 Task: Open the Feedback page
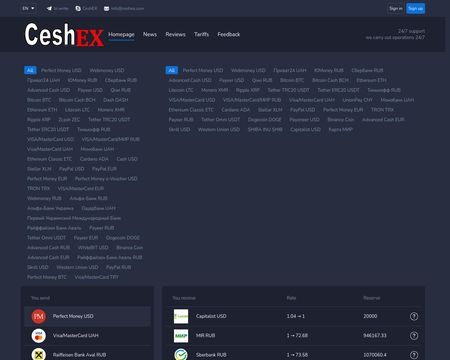[x=229, y=34]
